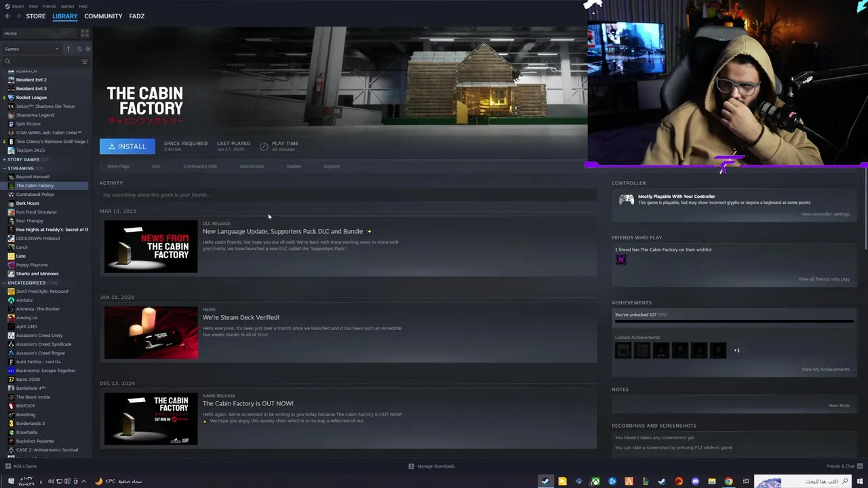868x488 pixels.
Task: Select Aimlabs icon in the list
Action: click(x=11, y=300)
